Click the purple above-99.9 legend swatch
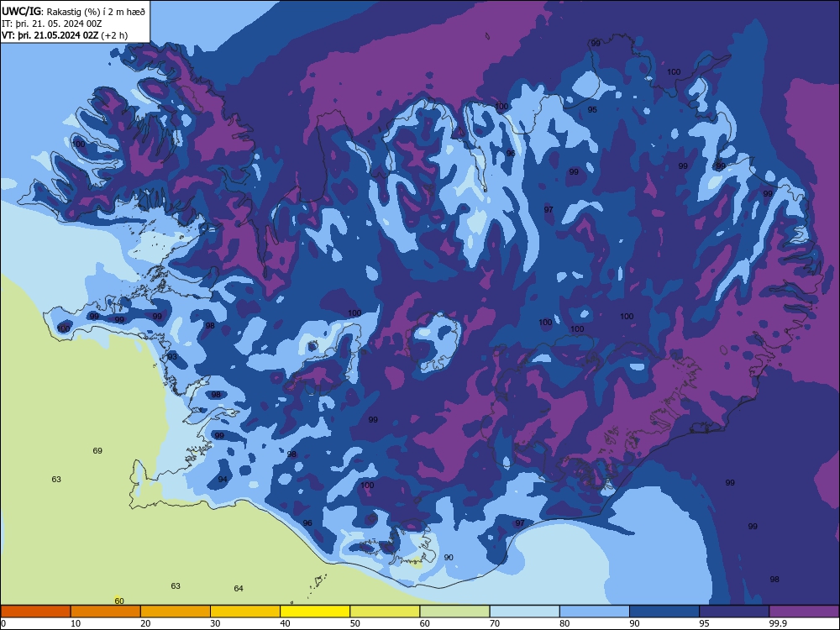Image resolution: width=840 pixels, height=630 pixels. click(804, 612)
